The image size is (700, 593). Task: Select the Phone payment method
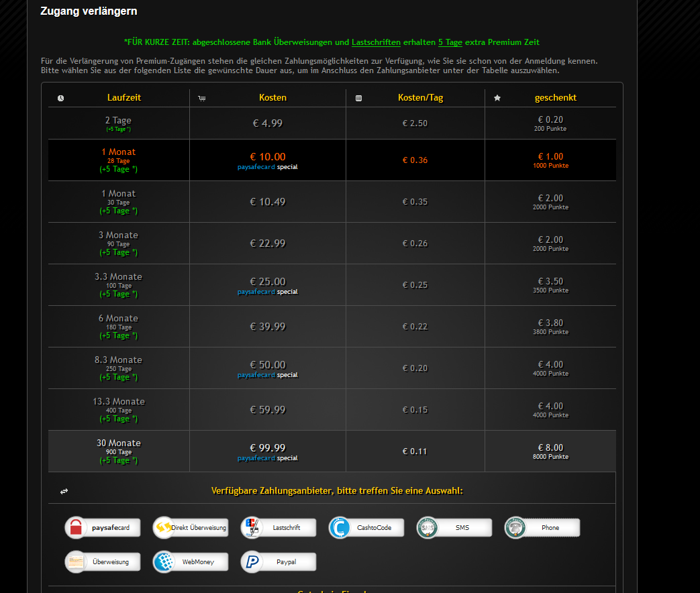(542, 528)
